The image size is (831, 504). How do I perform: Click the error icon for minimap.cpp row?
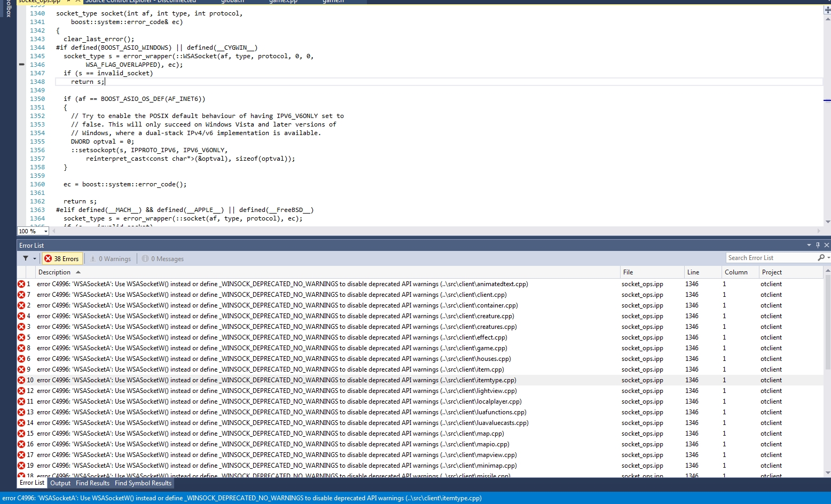[x=21, y=466]
